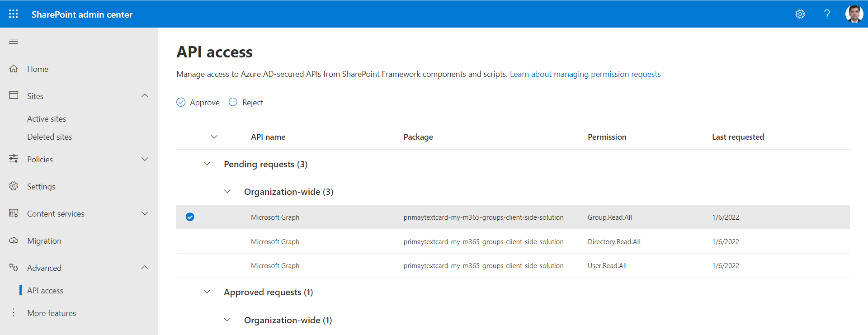Screen dimensions: 868x335
Task: Collapse the Pending requests group
Action: [x=207, y=164]
